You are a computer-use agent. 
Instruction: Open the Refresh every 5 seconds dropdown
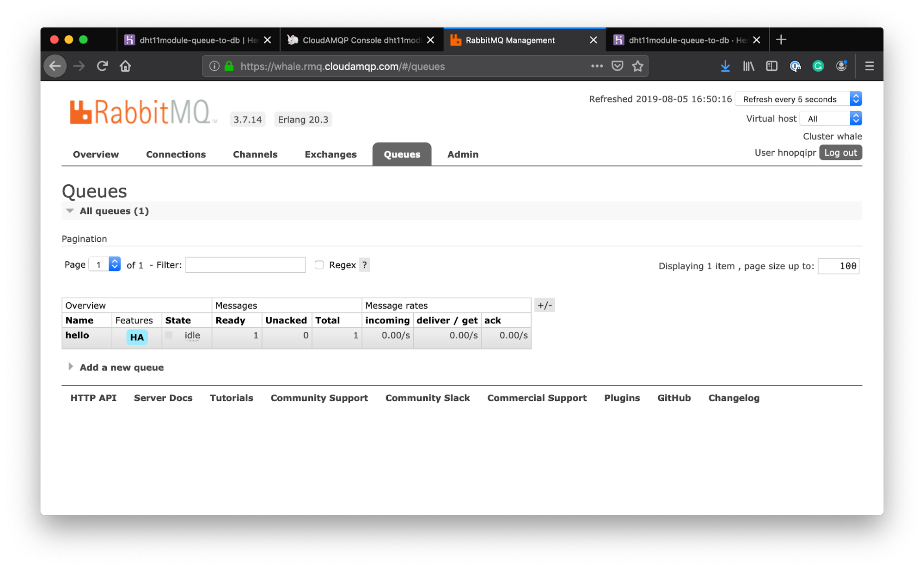798,99
